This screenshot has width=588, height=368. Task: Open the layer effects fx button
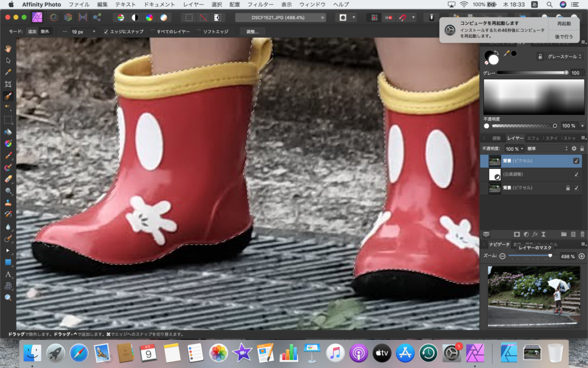pos(535,235)
